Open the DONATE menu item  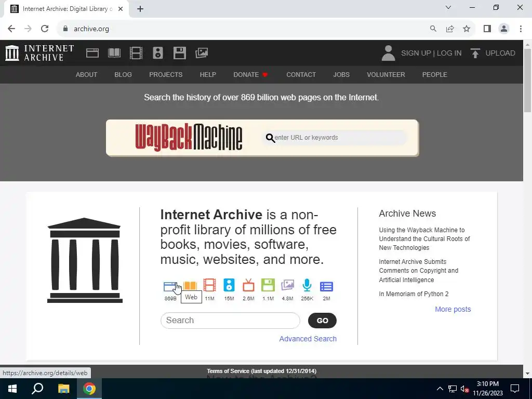[x=250, y=75]
